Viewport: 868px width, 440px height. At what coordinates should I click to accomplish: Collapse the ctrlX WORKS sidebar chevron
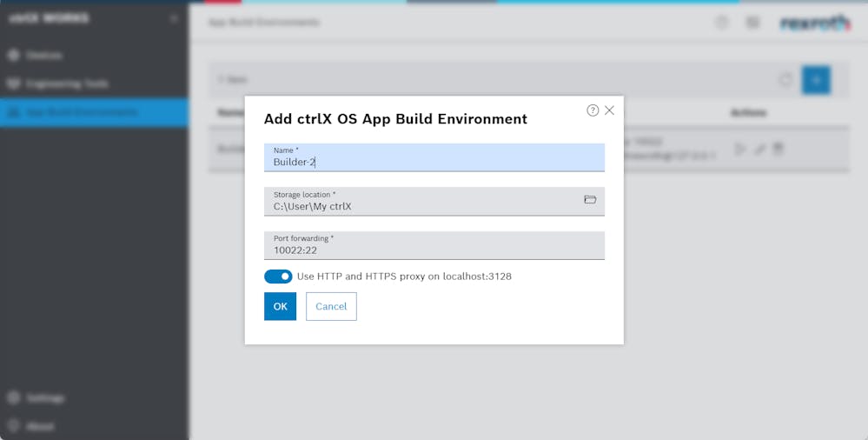click(x=174, y=18)
